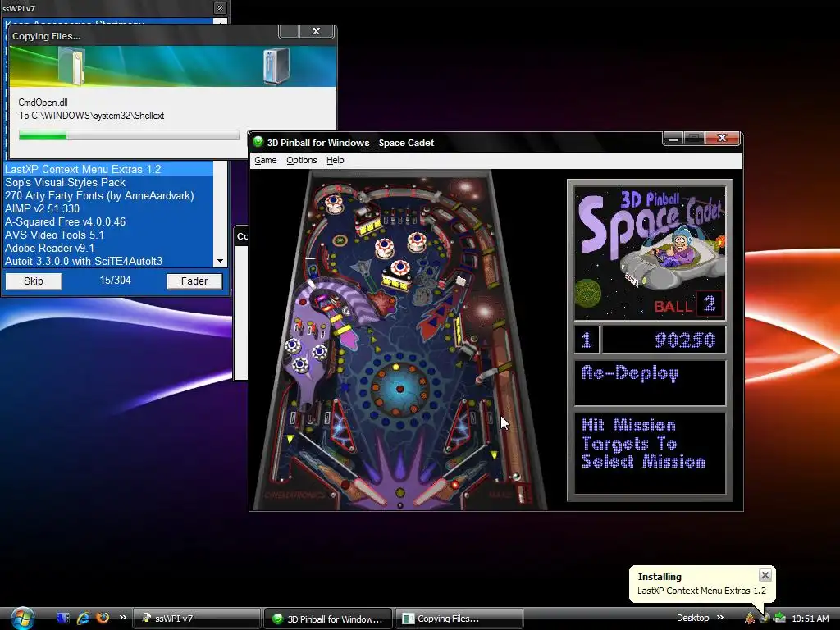This screenshot has height=630, width=840.
Task: Select 270 Arty Farty Fonts row
Action: pos(109,195)
